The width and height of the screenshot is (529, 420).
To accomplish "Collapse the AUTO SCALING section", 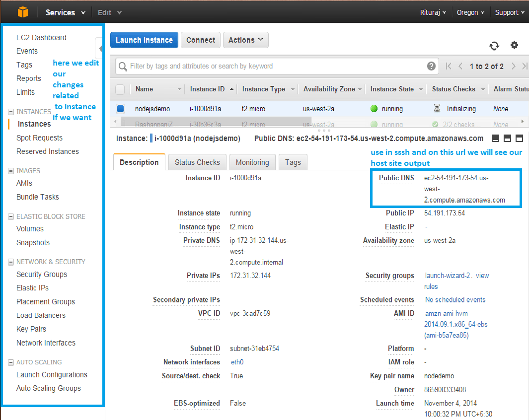I will click(x=11, y=362).
